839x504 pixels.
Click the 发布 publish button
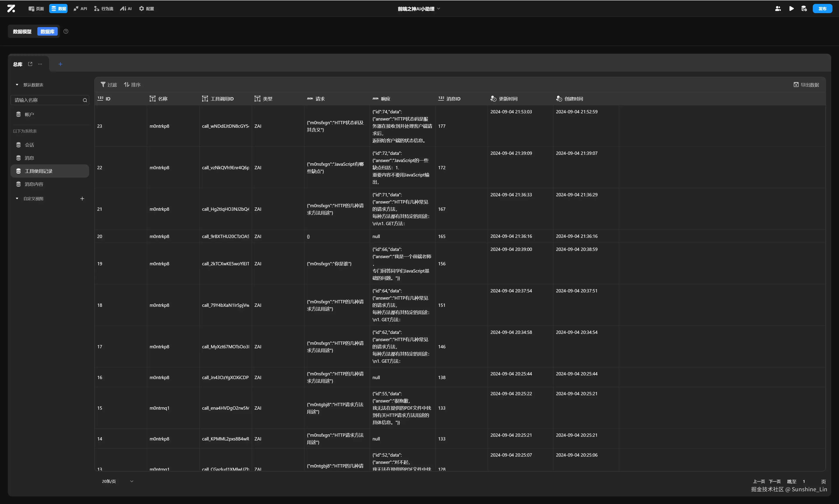(822, 9)
